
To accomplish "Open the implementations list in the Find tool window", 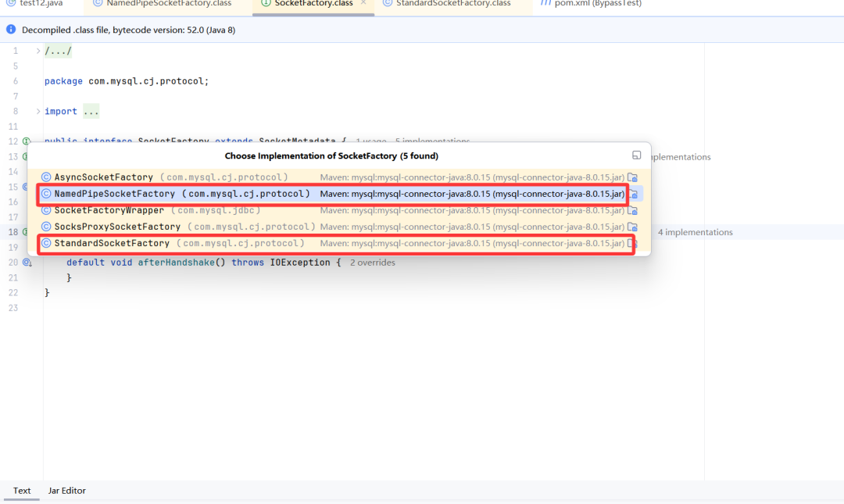I will pyautogui.click(x=636, y=155).
